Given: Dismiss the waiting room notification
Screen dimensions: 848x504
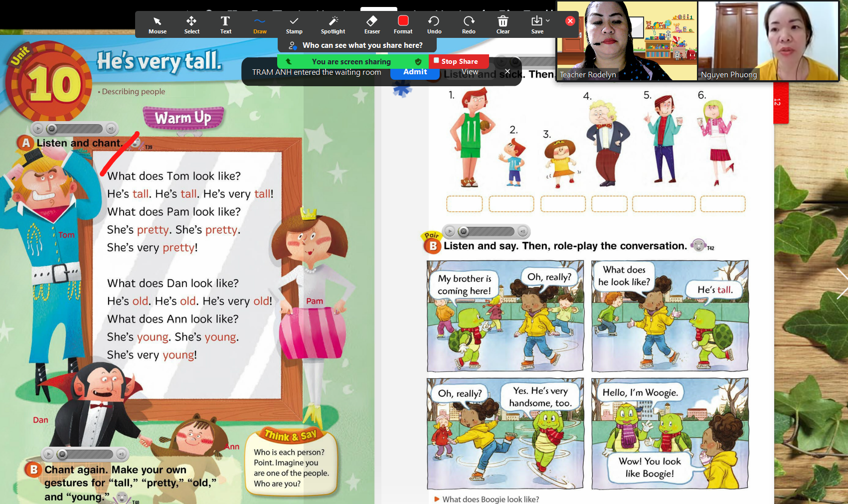Looking at the screenshot, I should [508, 71].
